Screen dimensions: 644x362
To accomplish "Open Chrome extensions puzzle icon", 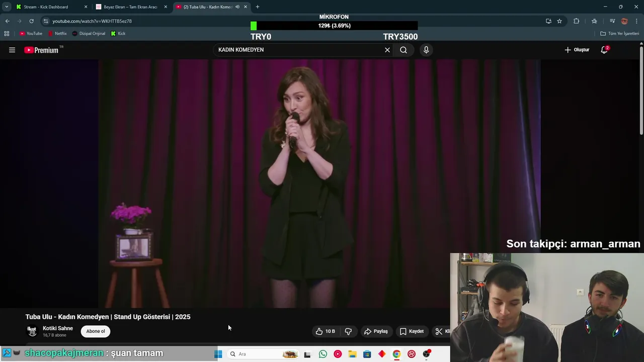I will pos(577,21).
